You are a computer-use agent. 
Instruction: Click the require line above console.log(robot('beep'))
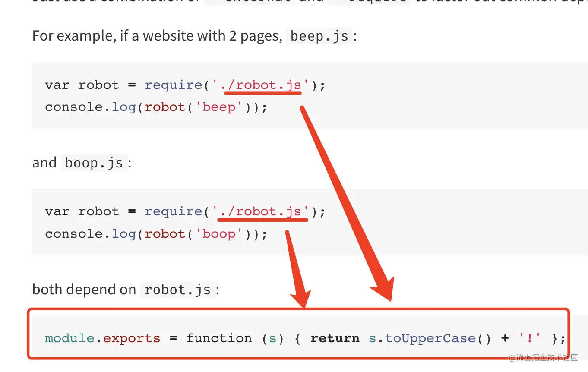[x=185, y=85]
